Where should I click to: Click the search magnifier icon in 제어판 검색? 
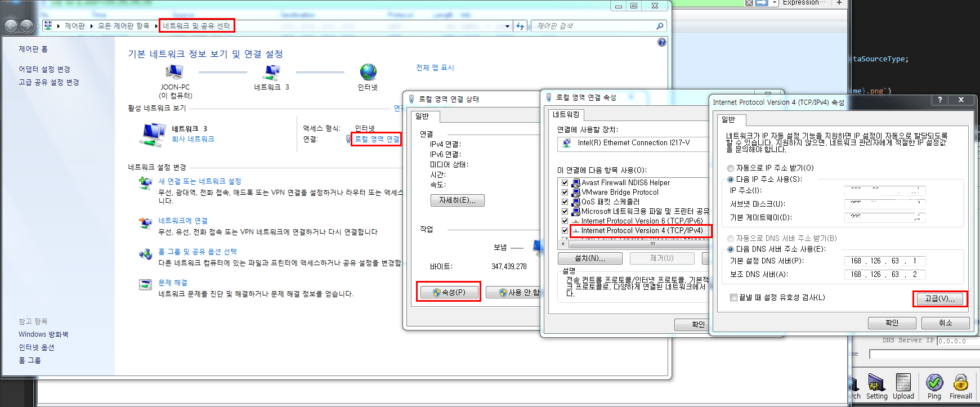click(x=660, y=26)
